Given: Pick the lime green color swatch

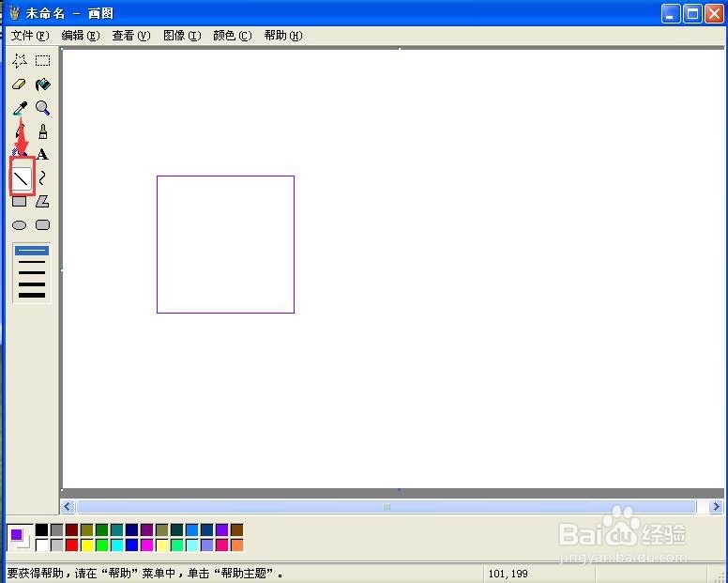Looking at the screenshot, I should coord(101,545).
